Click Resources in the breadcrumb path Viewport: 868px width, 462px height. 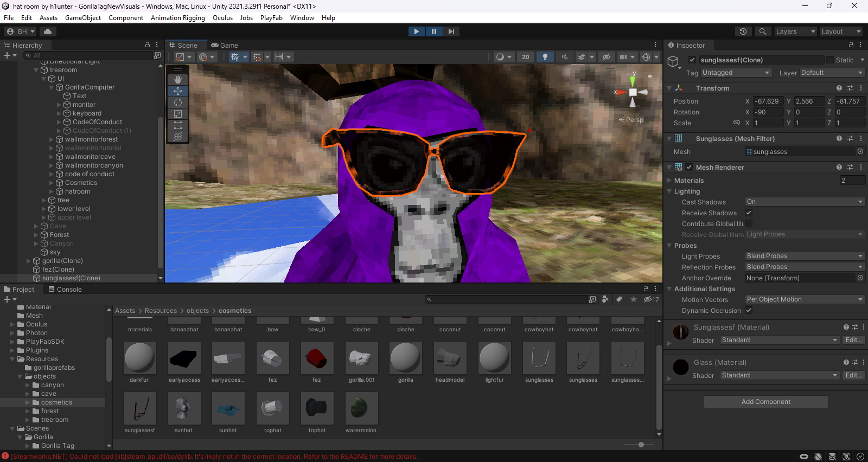[x=161, y=311]
